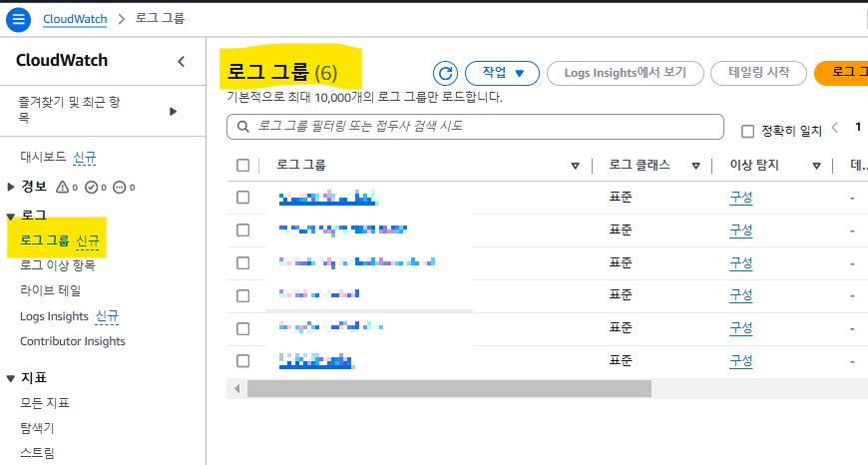Viewport: 868px width, 465px height.
Task: Select all log groups checkbox
Action: pyautogui.click(x=243, y=165)
